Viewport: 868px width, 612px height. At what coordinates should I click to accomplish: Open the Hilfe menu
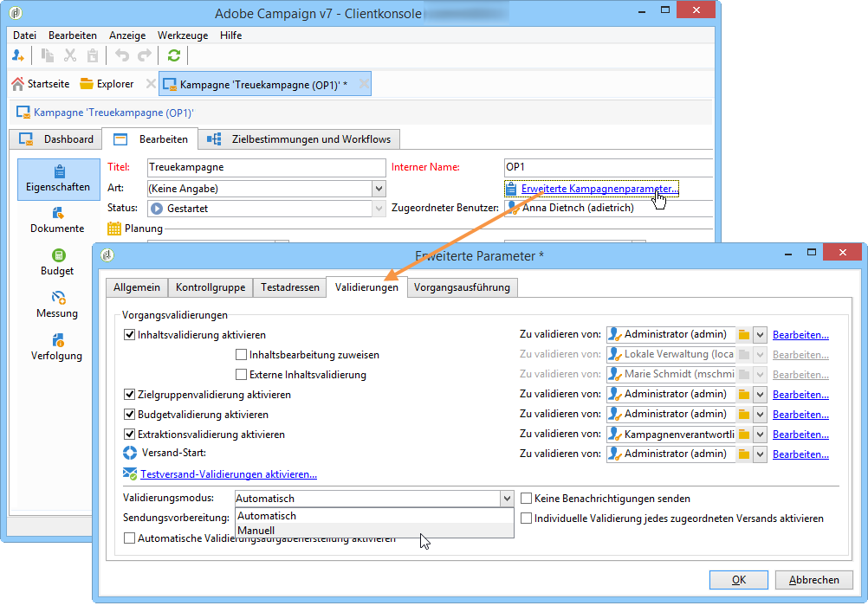230,35
